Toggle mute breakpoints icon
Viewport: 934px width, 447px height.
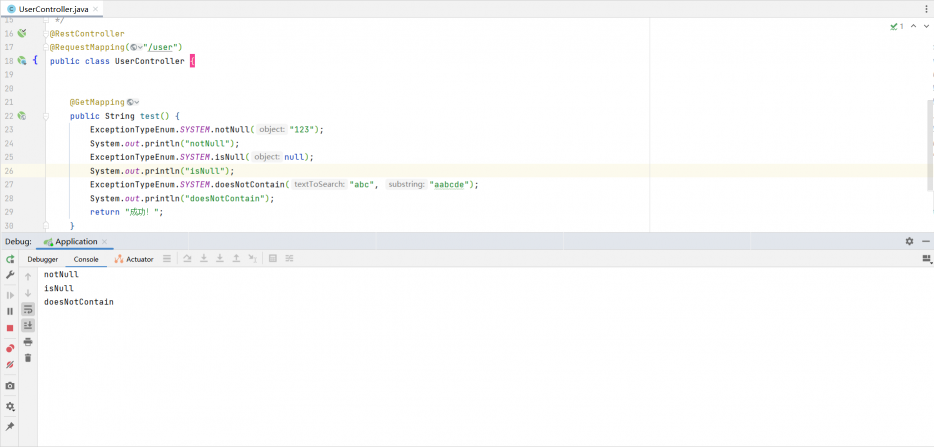[10, 365]
